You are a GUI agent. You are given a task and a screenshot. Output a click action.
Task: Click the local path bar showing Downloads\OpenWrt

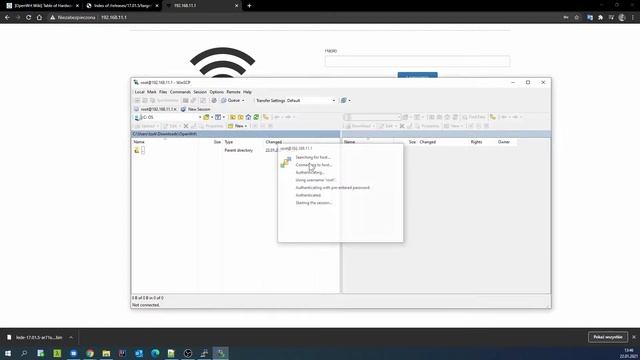pos(236,134)
